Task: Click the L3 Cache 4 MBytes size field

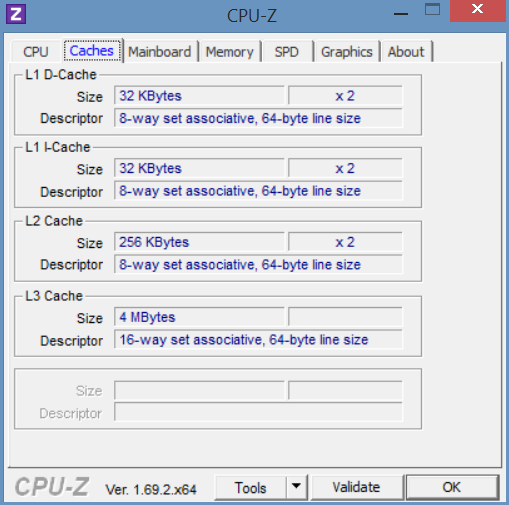Action: click(x=199, y=317)
